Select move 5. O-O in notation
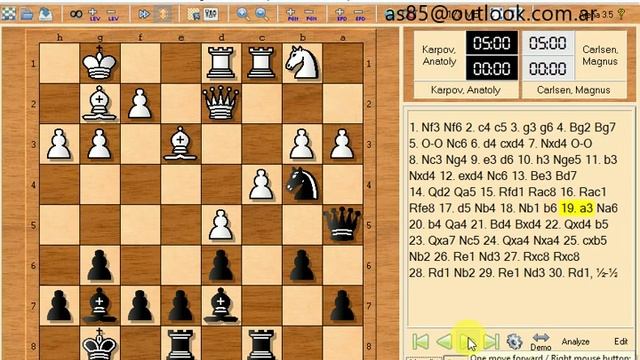 (x=426, y=144)
